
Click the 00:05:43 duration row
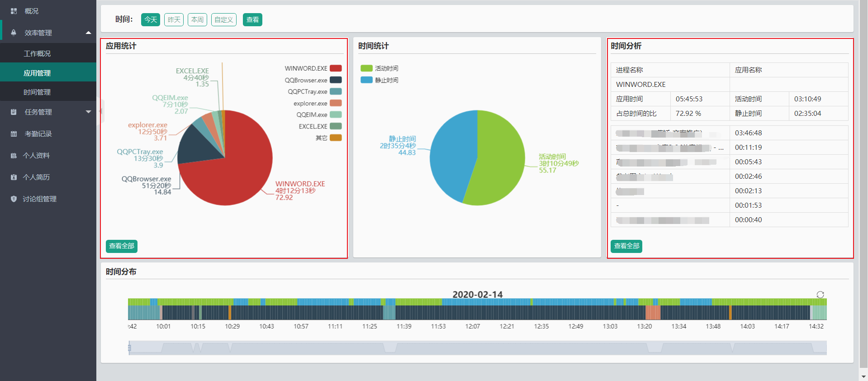point(729,162)
